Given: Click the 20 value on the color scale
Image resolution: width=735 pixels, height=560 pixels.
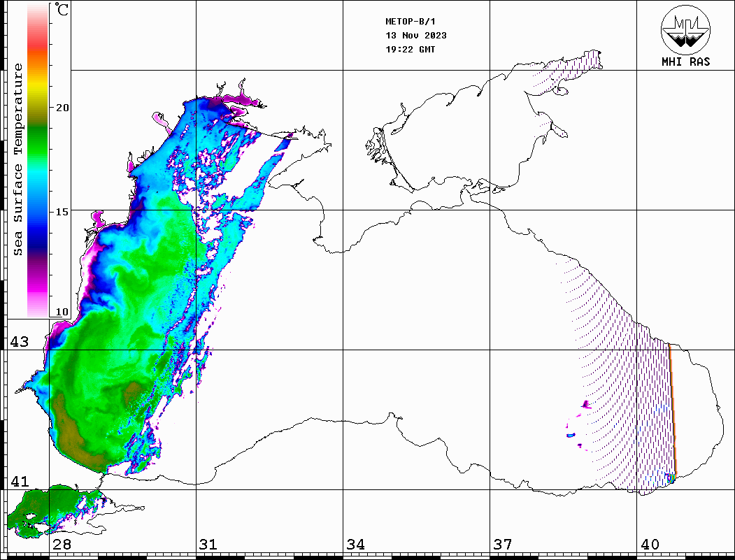Looking at the screenshot, I should click(x=62, y=108).
